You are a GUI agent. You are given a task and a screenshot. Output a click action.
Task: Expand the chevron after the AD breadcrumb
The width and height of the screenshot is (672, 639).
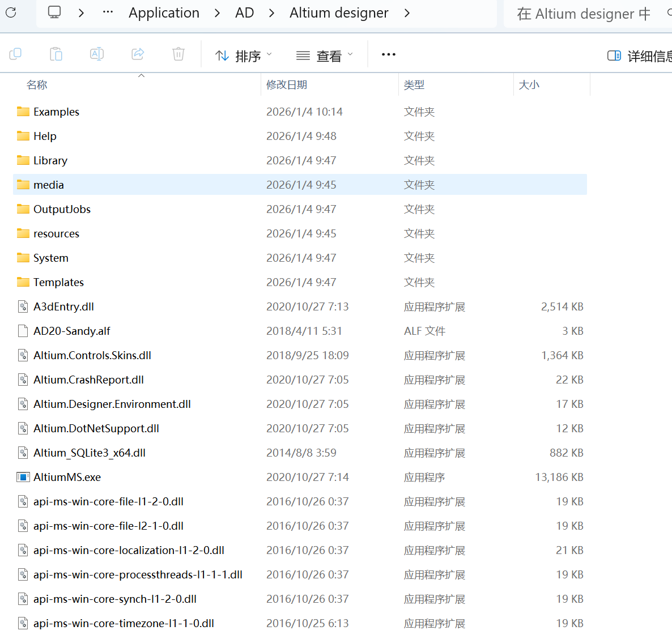pos(272,13)
